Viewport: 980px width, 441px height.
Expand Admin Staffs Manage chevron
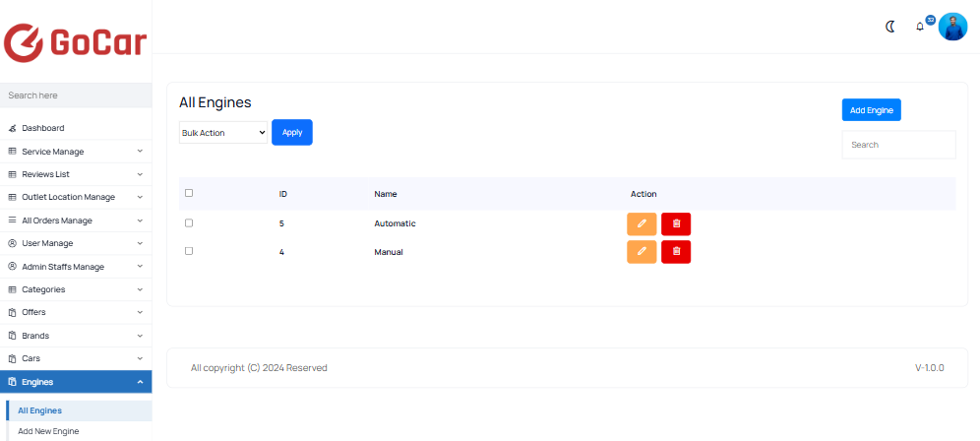pyautogui.click(x=140, y=266)
